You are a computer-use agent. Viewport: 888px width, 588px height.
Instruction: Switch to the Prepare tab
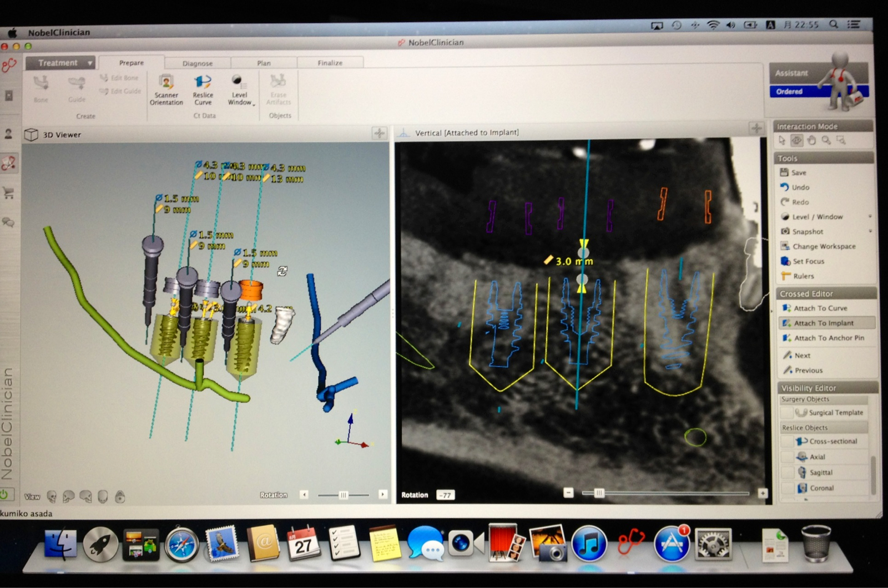[132, 63]
